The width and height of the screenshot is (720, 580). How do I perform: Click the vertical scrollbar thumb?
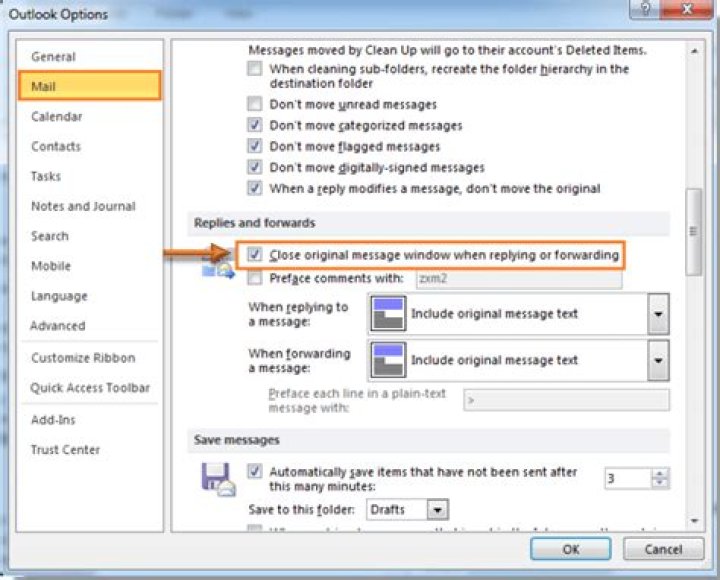pos(693,232)
